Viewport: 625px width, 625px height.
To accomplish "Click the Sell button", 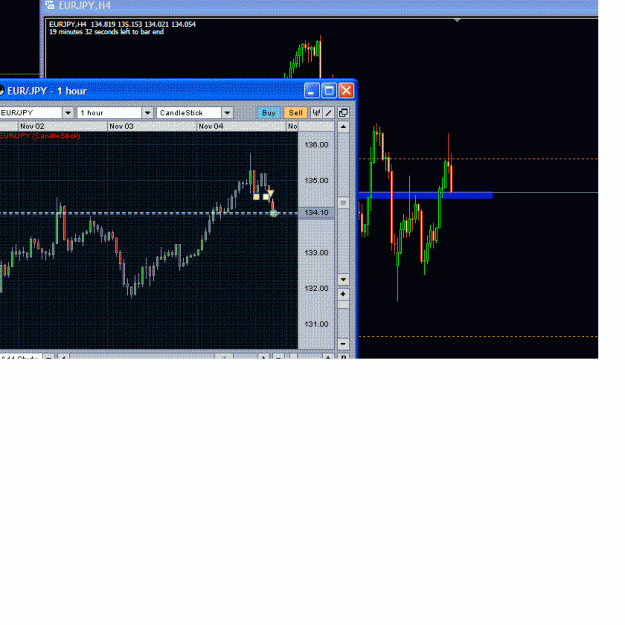I will pos(295,113).
